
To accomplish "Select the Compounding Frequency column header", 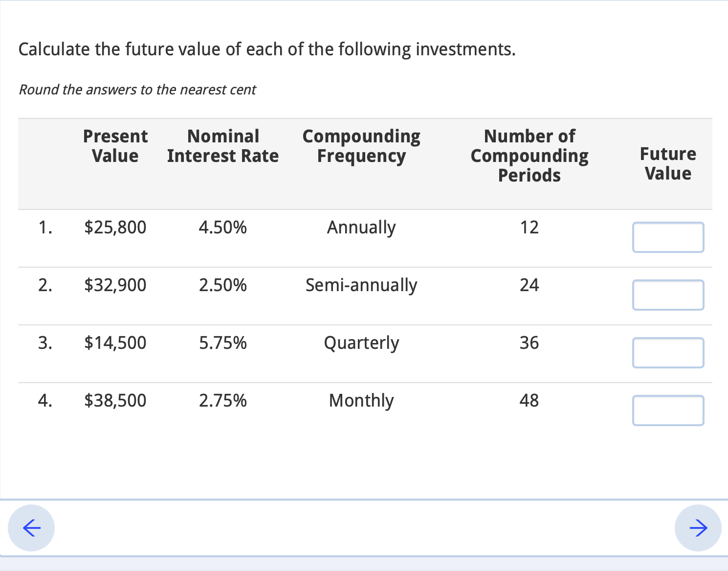I will pos(361,146).
